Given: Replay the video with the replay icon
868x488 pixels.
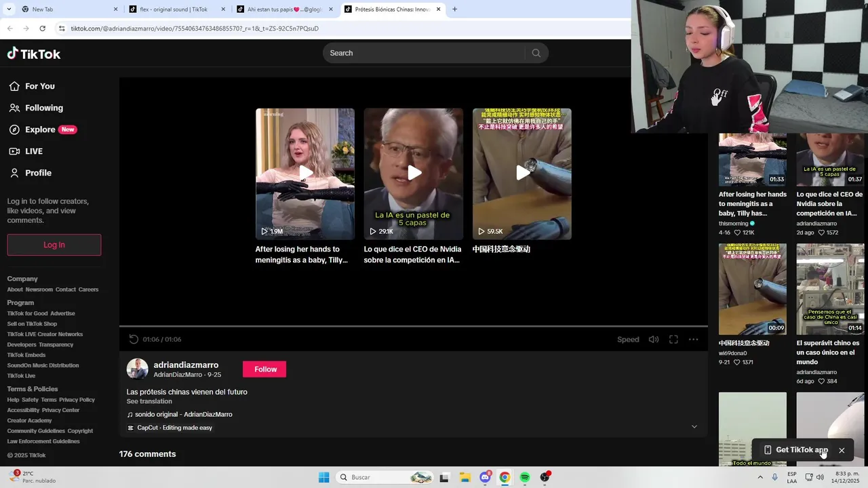Looking at the screenshot, I should pos(134,340).
